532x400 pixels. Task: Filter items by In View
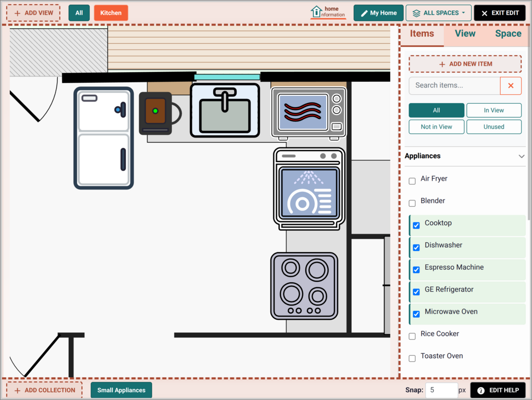[493, 110]
